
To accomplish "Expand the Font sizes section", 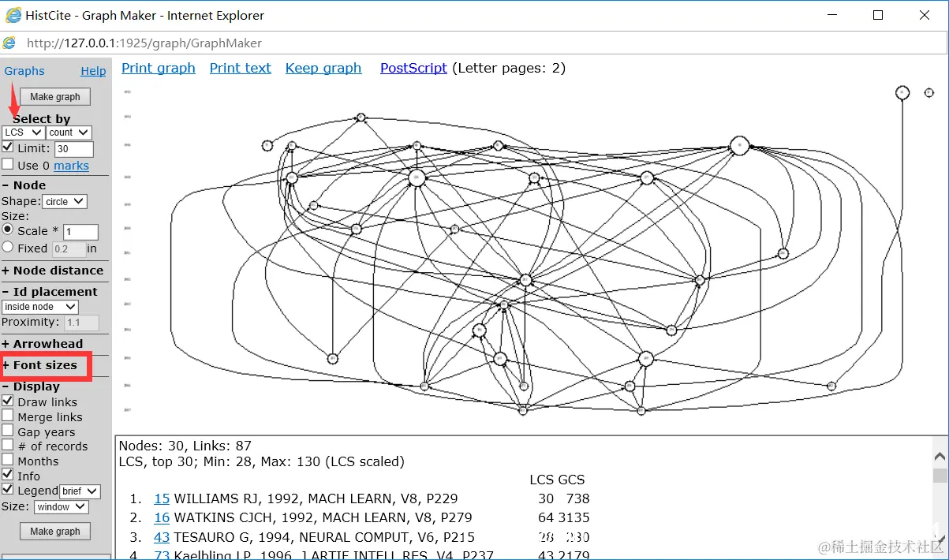I will (39, 365).
